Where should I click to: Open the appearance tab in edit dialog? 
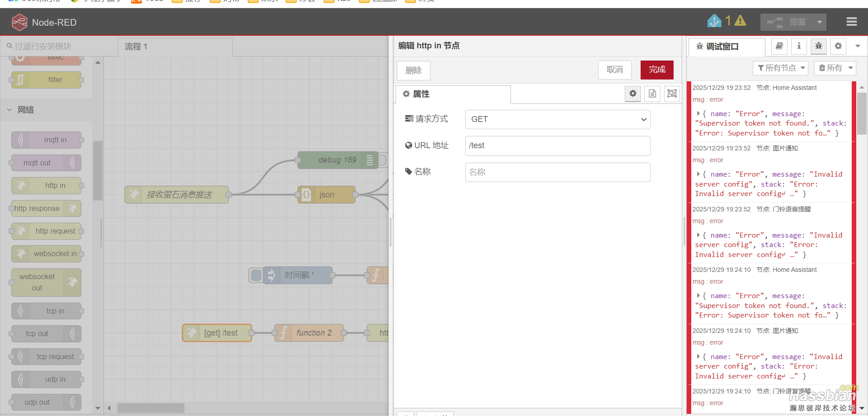tap(671, 93)
